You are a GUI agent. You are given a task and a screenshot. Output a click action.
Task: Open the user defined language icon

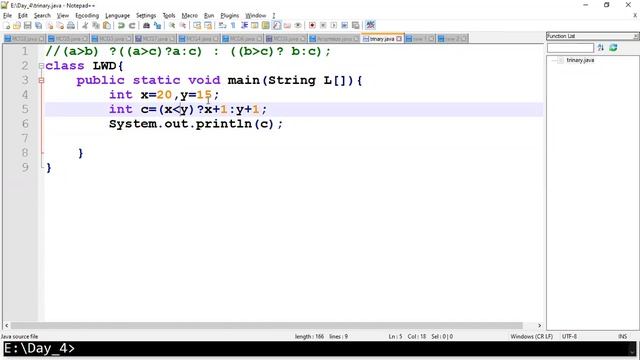(x=255, y=25)
